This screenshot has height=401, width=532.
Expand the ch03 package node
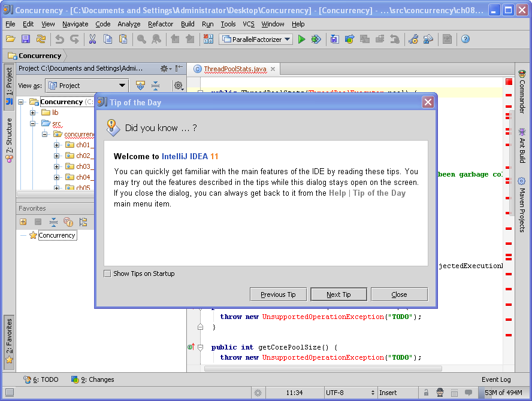[57, 166]
